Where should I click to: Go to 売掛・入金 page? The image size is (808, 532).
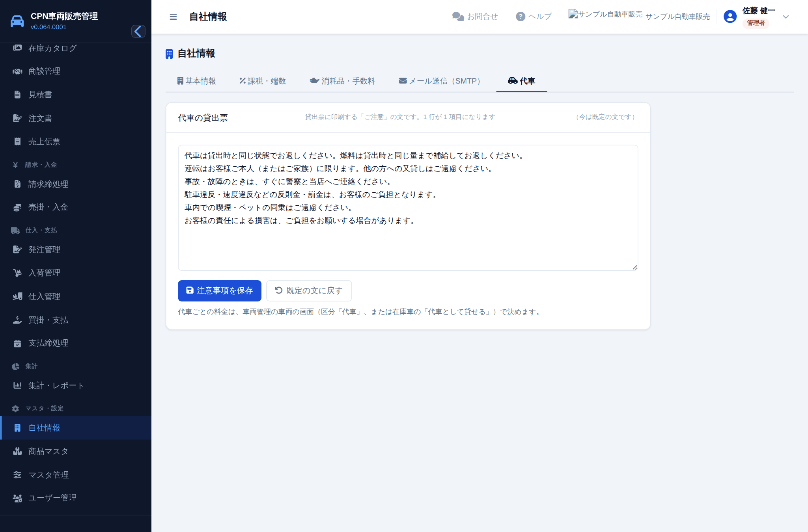tap(76, 207)
